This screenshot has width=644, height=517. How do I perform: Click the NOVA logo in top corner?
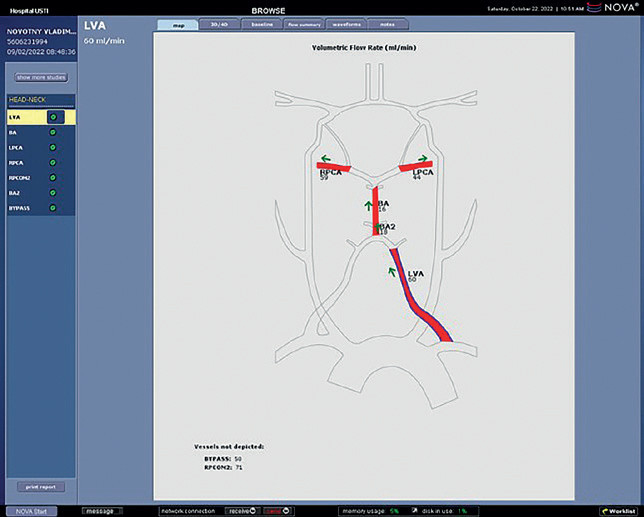[x=619, y=8]
